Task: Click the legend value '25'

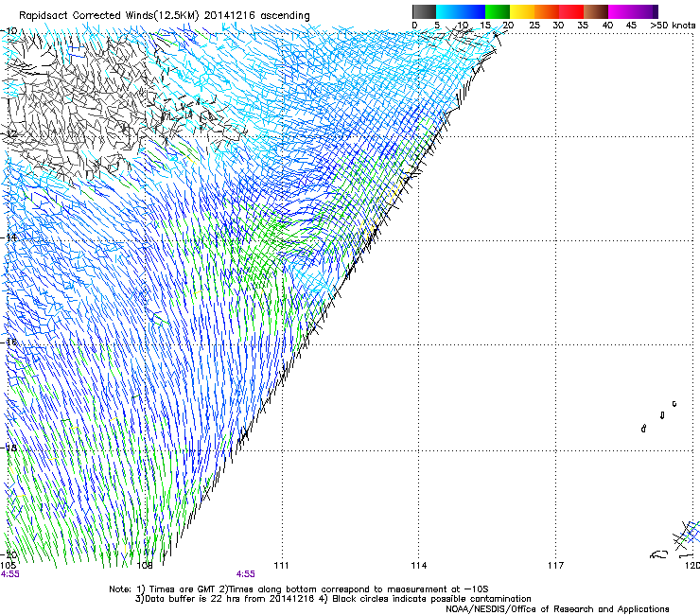Action: coord(534,25)
